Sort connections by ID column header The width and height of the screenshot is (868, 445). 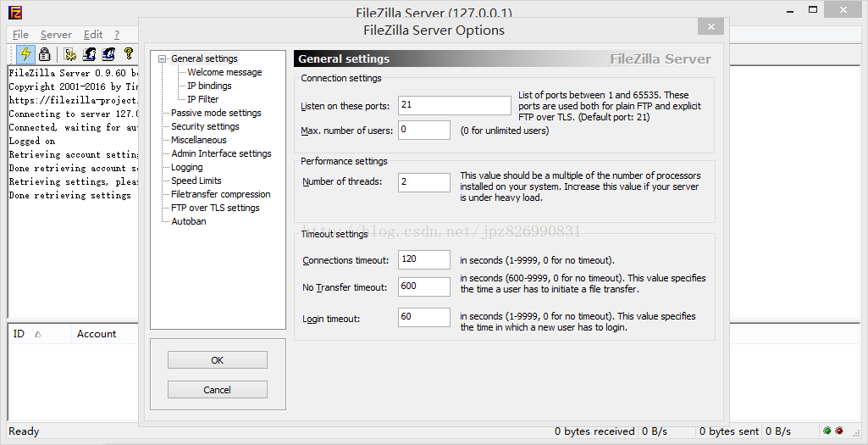39,334
